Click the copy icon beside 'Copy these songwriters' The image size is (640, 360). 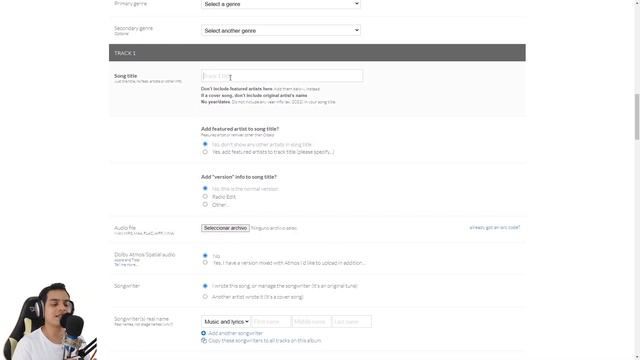[x=204, y=340]
